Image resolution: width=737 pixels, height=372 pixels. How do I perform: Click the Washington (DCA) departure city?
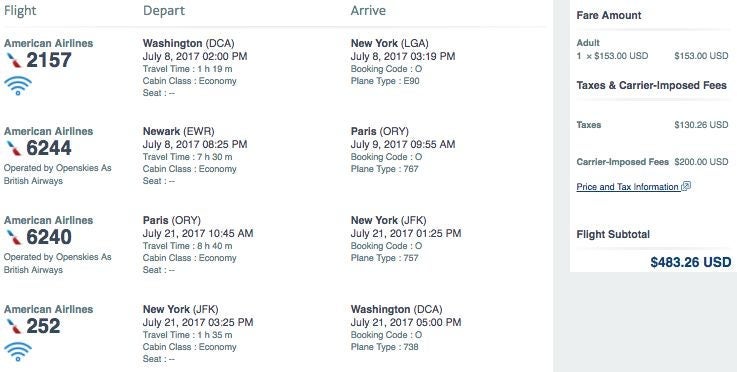pyautogui.click(x=188, y=43)
